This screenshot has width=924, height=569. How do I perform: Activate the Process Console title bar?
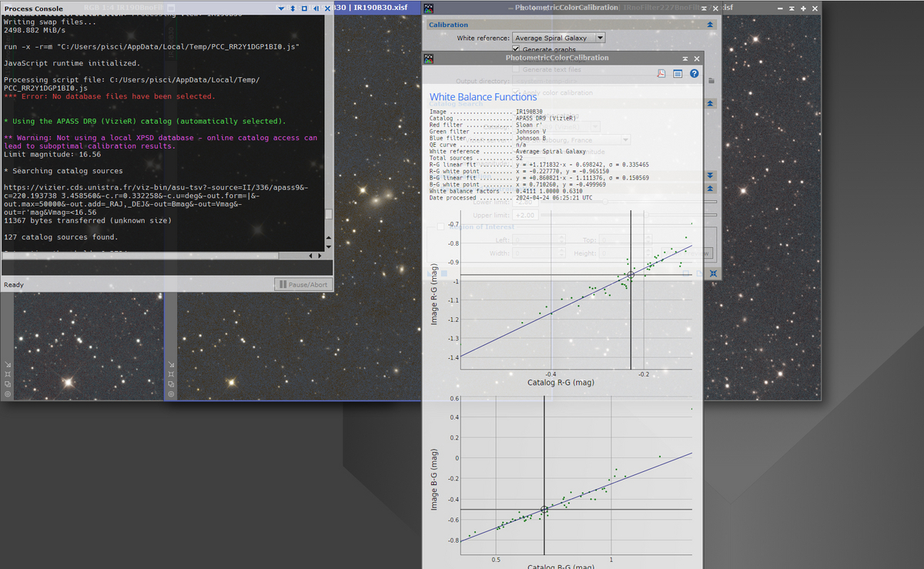139,8
